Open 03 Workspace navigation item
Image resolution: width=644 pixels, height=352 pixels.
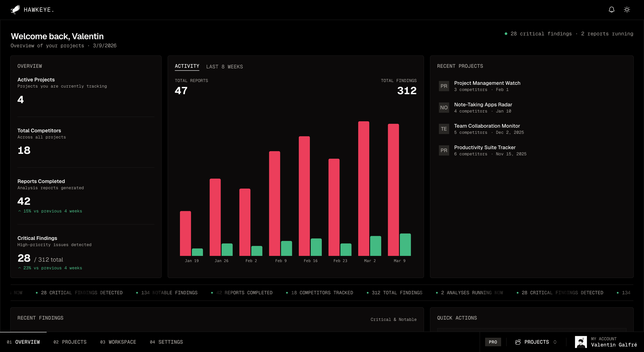point(118,342)
